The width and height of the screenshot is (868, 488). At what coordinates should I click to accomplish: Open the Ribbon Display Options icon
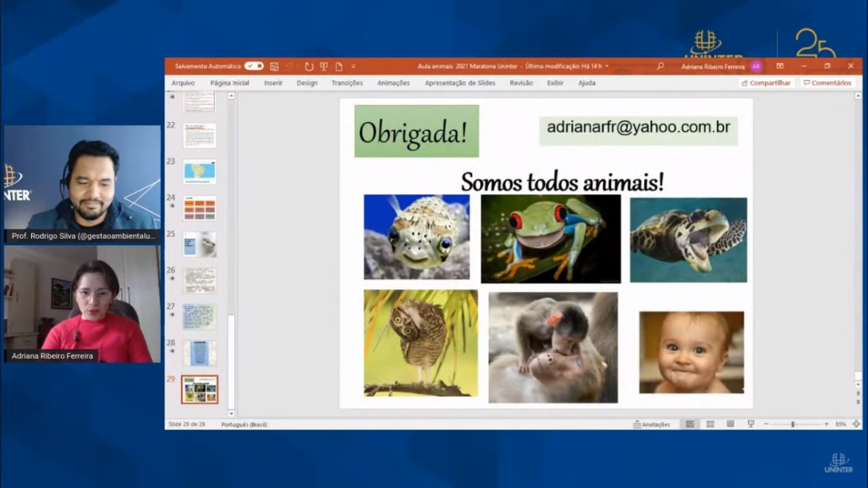coord(780,67)
